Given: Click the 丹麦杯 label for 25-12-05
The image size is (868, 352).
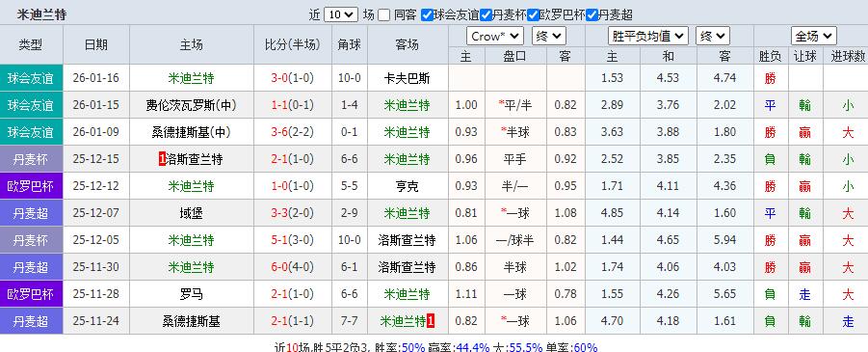Looking at the screenshot, I should 31,240.
